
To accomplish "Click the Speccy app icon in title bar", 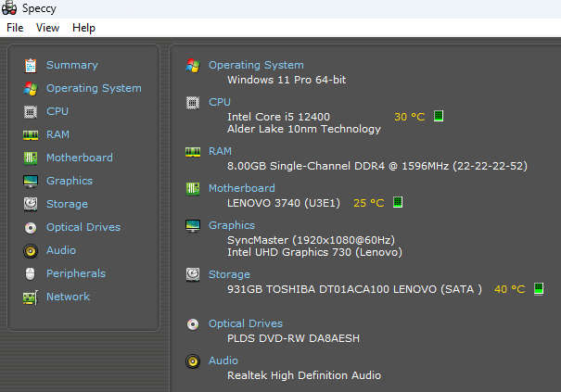I will [9, 7].
